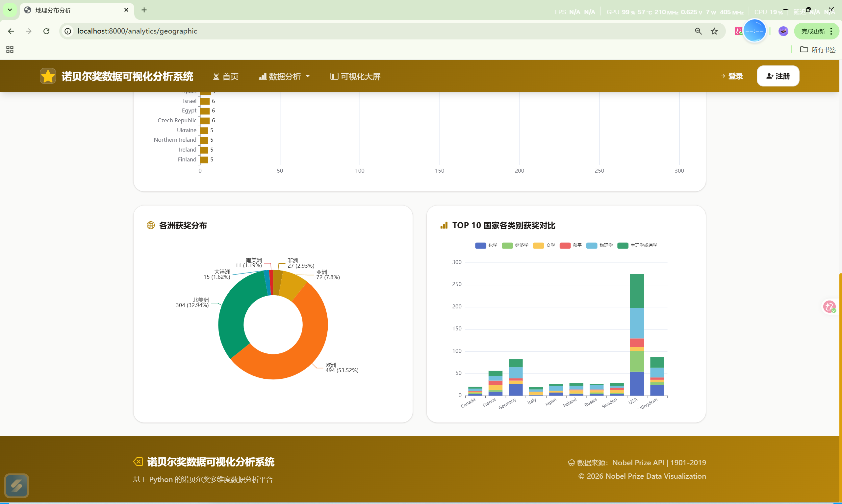842x504 pixels.
Task: Click floating translate icon at right edge
Action: pos(829,307)
